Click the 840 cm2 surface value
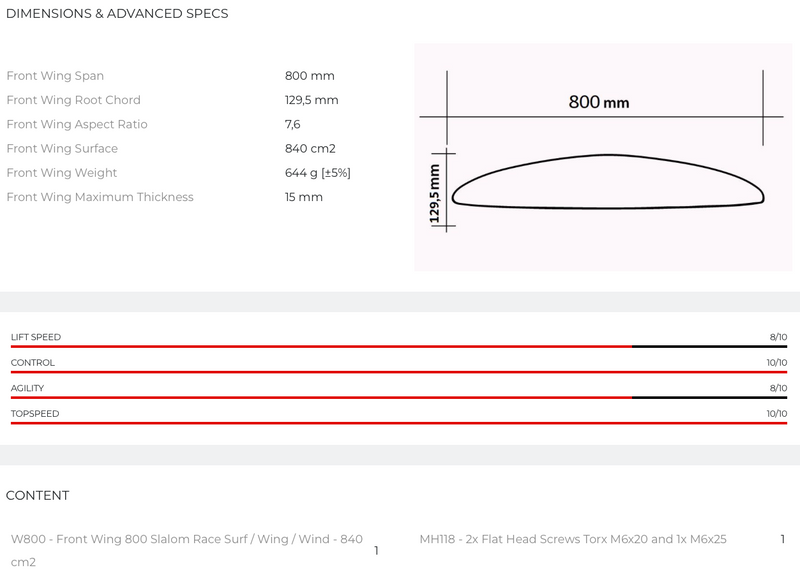 [x=310, y=149]
